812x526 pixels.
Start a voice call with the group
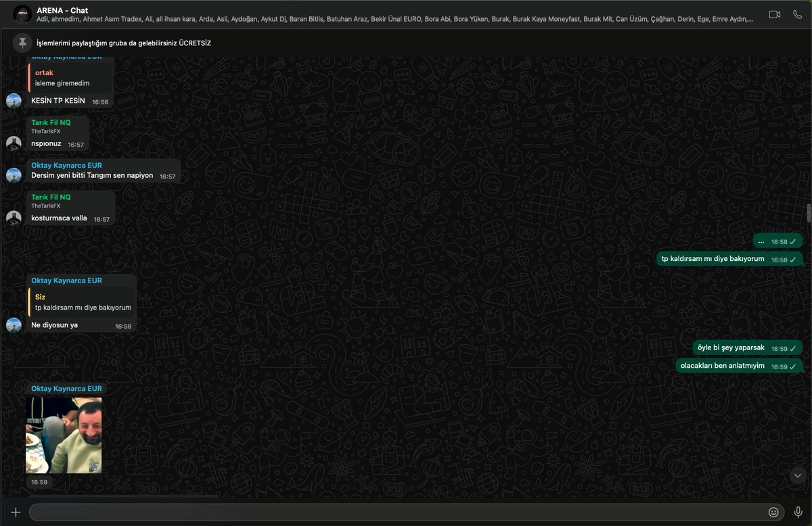tap(797, 14)
